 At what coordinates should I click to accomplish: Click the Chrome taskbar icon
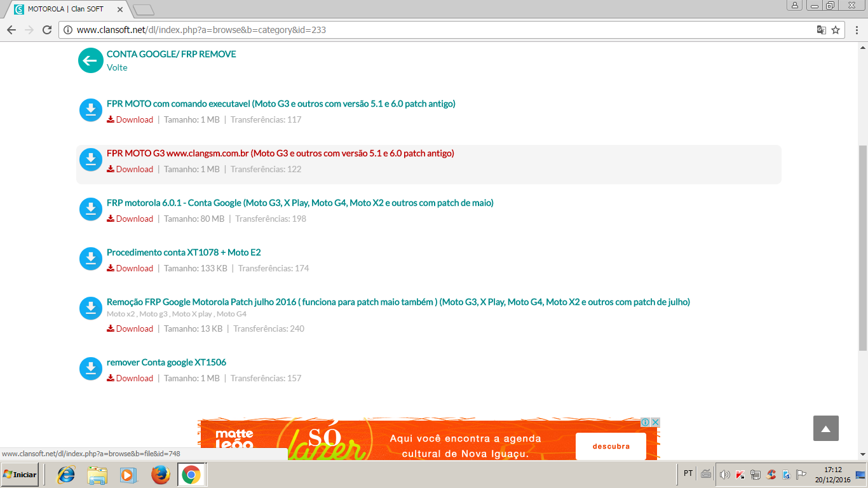tap(191, 475)
